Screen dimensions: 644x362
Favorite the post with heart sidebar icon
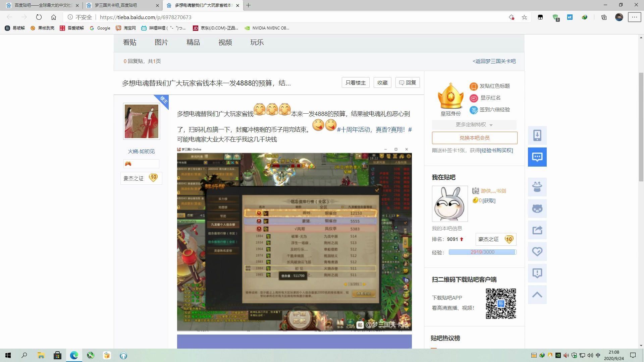point(537,251)
